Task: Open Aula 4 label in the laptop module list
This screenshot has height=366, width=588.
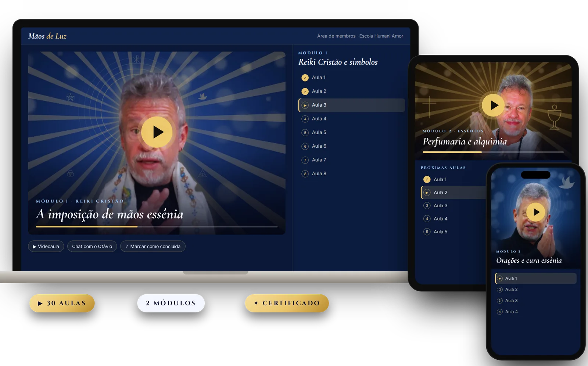Action: [x=319, y=119]
